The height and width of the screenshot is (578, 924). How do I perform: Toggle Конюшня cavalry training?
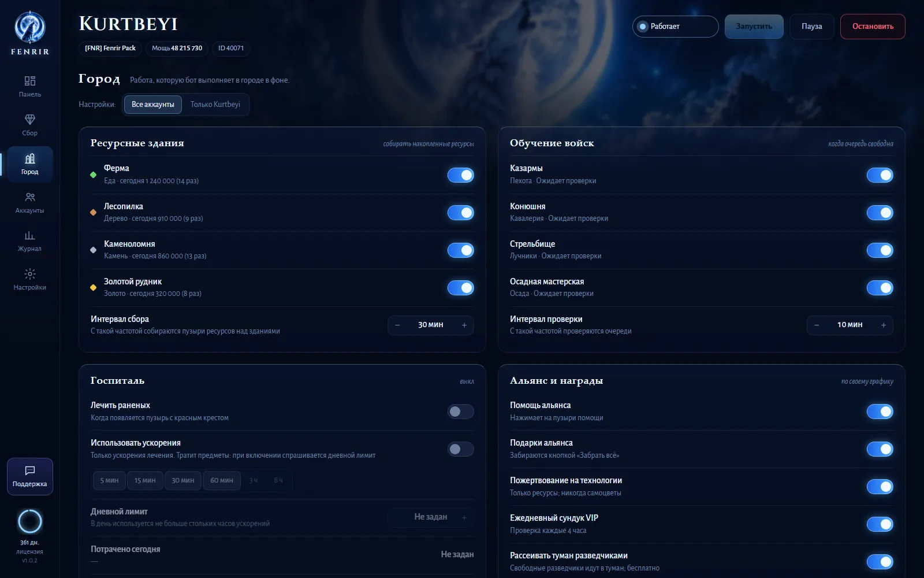880,213
